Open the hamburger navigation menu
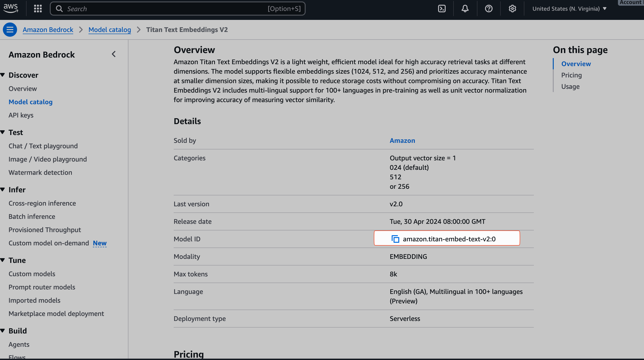644x360 pixels. pos(10,29)
